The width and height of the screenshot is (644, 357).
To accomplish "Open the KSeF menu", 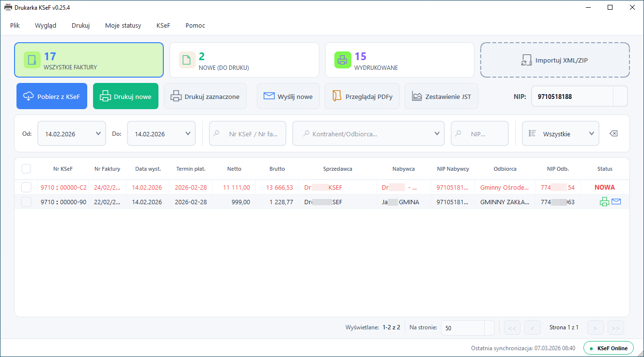I will click(x=163, y=25).
